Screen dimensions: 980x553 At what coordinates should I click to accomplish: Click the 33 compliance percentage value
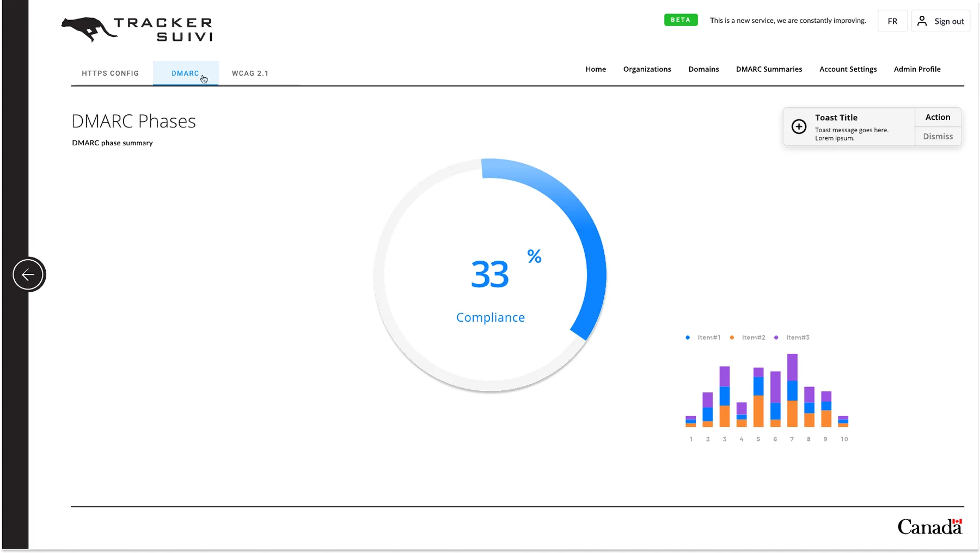[x=490, y=274]
